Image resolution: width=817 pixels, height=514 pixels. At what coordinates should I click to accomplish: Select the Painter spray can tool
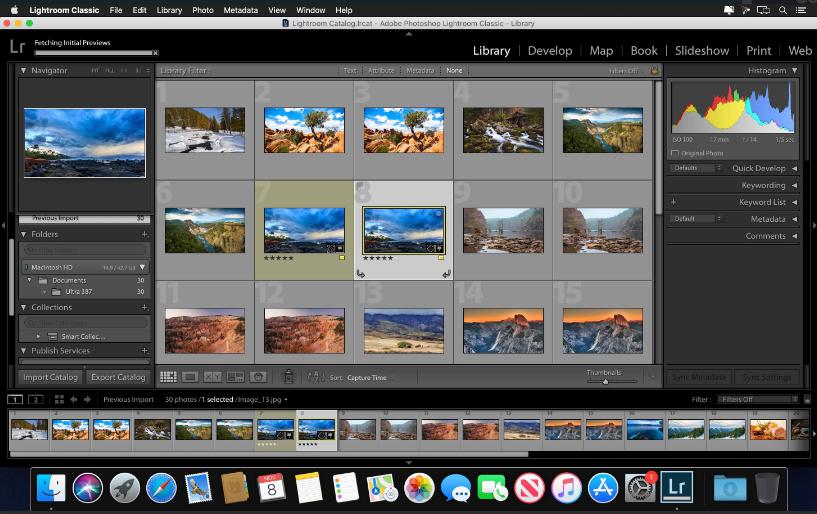pos(289,376)
